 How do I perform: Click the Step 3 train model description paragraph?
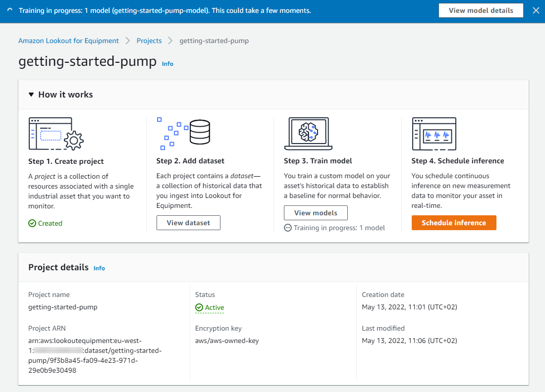point(337,186)
